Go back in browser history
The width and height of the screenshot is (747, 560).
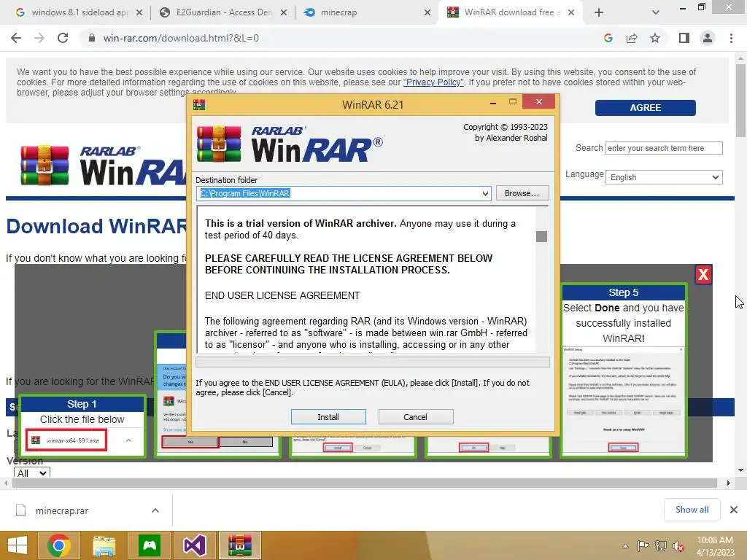click(x=16, y=38)
